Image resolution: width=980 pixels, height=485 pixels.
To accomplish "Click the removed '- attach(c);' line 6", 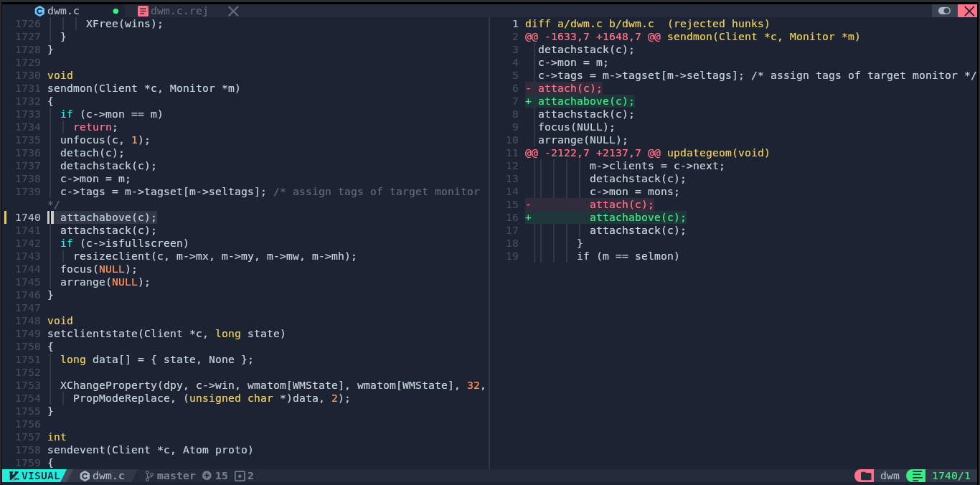I will tap(563, 88).
